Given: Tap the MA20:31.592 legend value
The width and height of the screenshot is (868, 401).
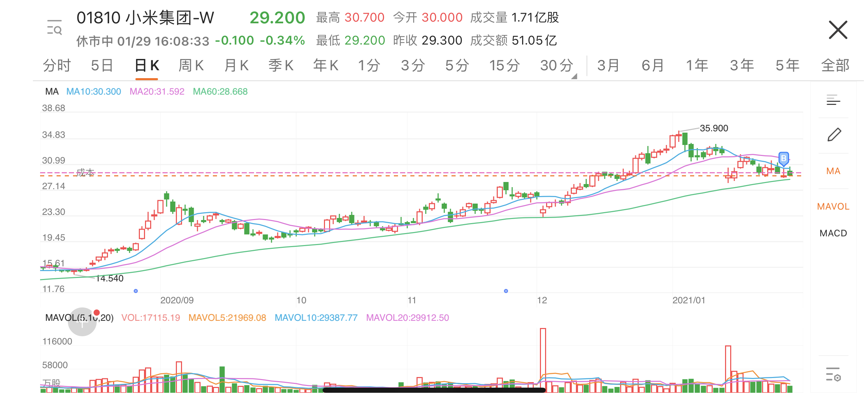Looking at the screenshot, I should tap(157, 92).
